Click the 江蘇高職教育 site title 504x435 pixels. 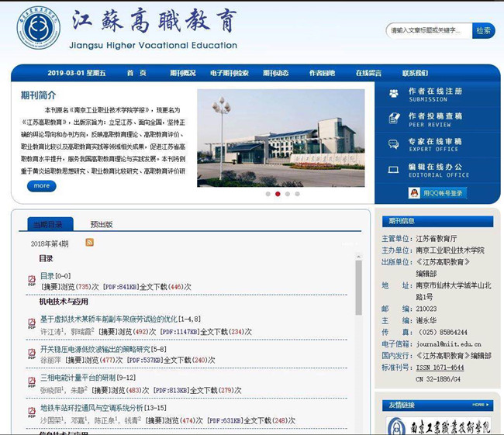tap(154, 21)
